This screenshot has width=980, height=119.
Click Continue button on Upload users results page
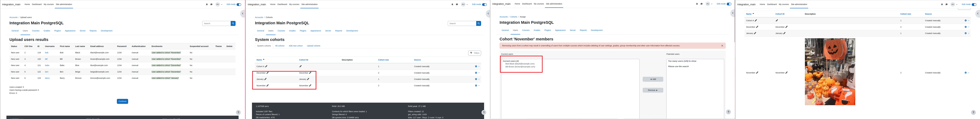coord(122,101)
